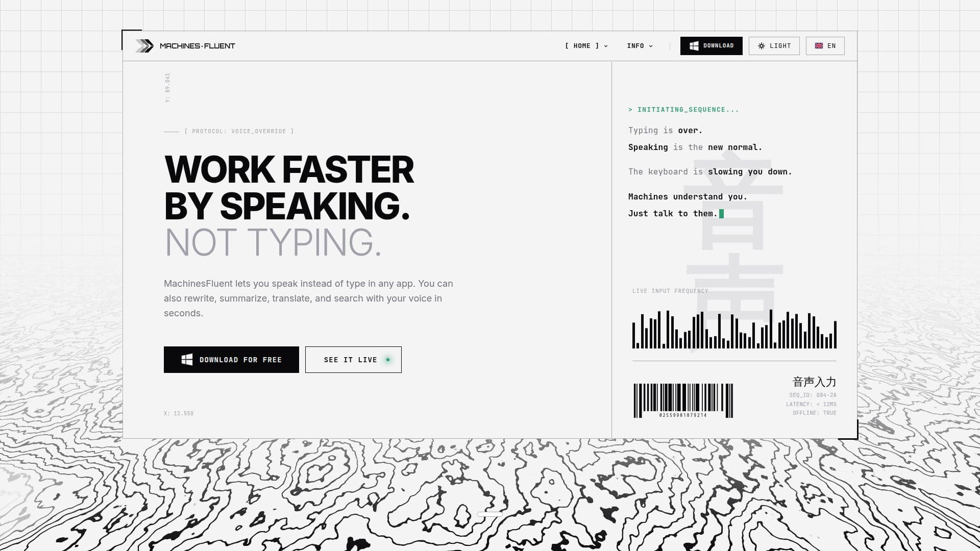Viewport: 980px width, 551px height.
Task: Click the MachinesFluent chevron logo icon
Action: point(144,46)
